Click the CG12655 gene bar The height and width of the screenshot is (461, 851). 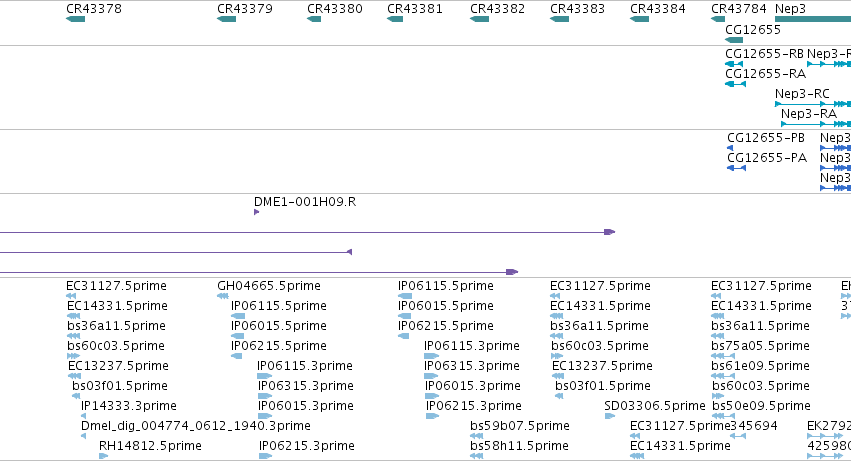(734, 40)
